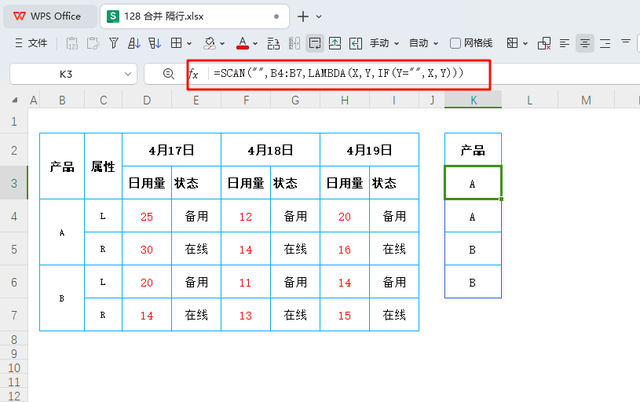Click the sort descending icon
640x402 pixels.
(155, 43)
